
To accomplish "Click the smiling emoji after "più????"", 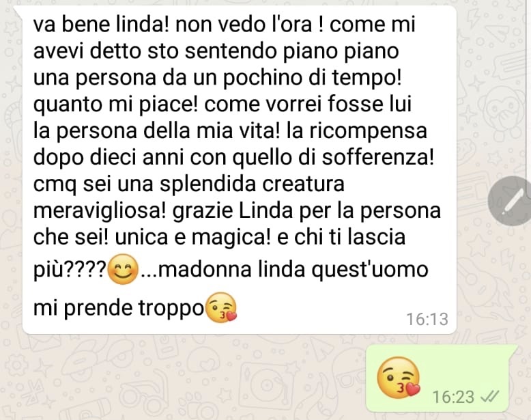I will pyautogui.click(x=123, y=269).
